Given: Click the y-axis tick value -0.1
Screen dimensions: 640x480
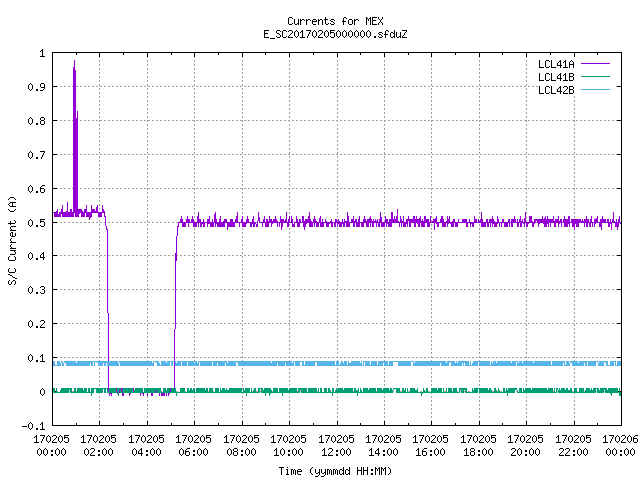Looking at the screenshot, I should tap(34, 426).
